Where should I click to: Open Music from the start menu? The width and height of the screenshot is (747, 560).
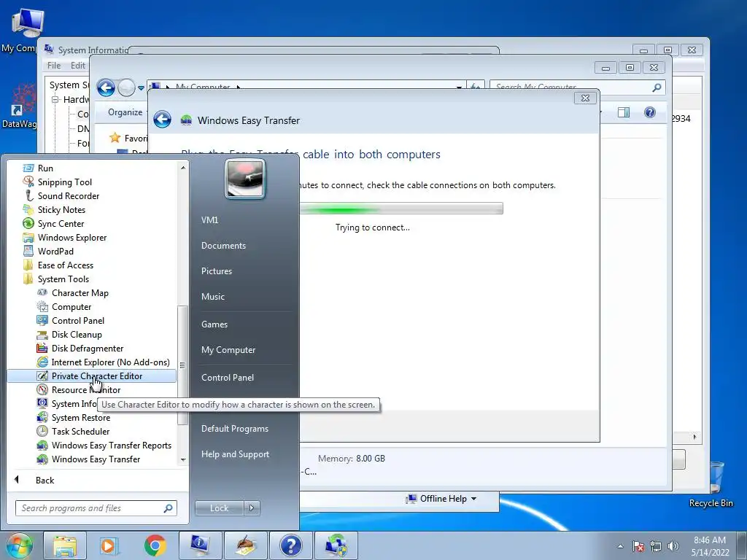(x=212, y=297)
